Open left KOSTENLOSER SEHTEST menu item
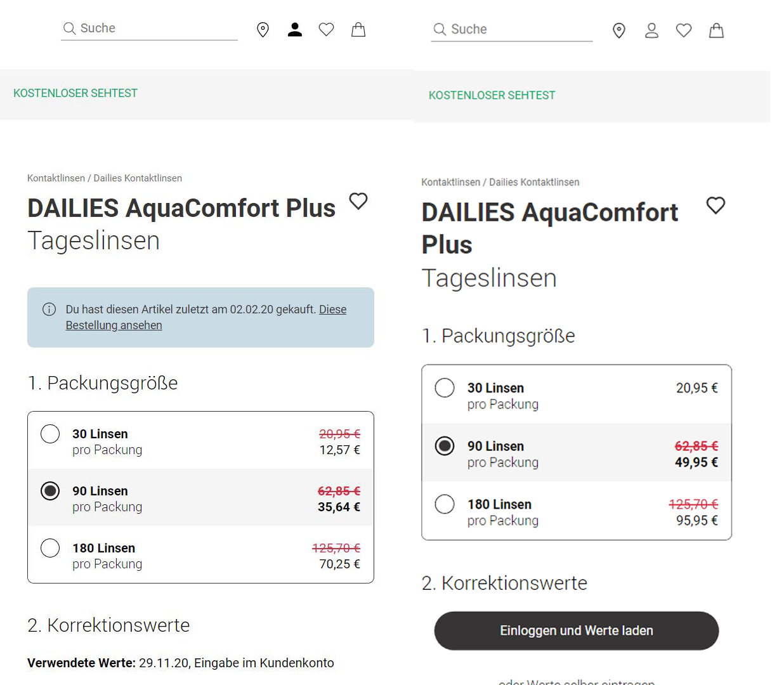Viewport: 784px width, 685px height. coord(75,93)
